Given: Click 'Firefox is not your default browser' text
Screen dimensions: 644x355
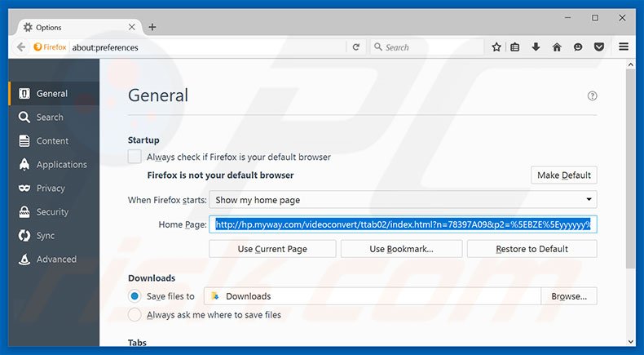Looking at the screenshot, I should tap(221, 175).
